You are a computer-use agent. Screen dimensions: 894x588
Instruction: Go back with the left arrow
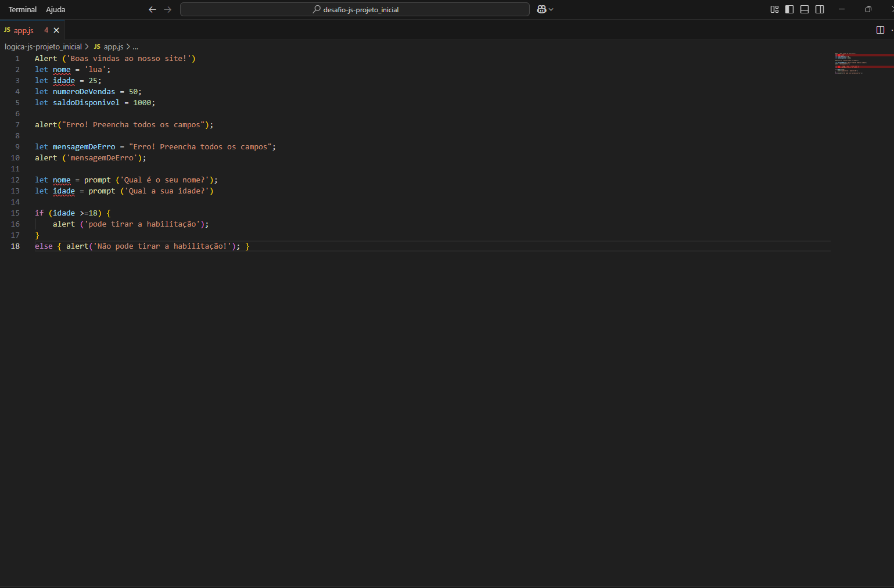pos(152,9)
